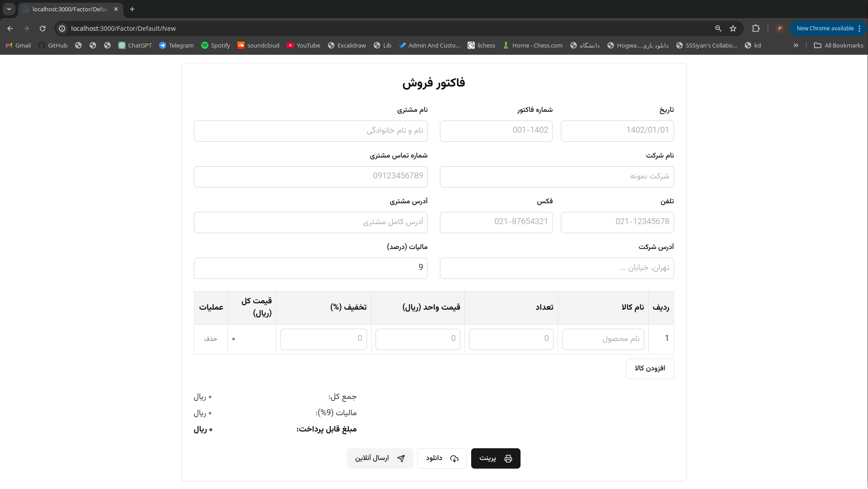Expand hidden bookmarks with the chevron arrows

[796, 45]
